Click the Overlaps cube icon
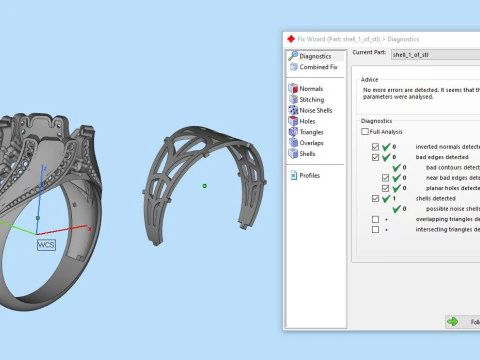The height and width of the screenshot is (360, 480). 293,143
